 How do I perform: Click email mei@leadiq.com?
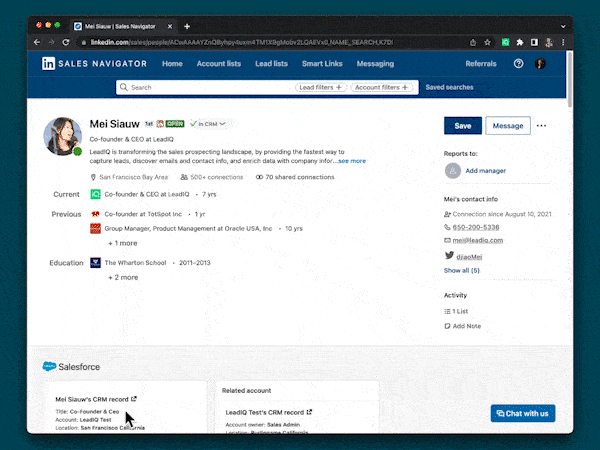[478, 240]
